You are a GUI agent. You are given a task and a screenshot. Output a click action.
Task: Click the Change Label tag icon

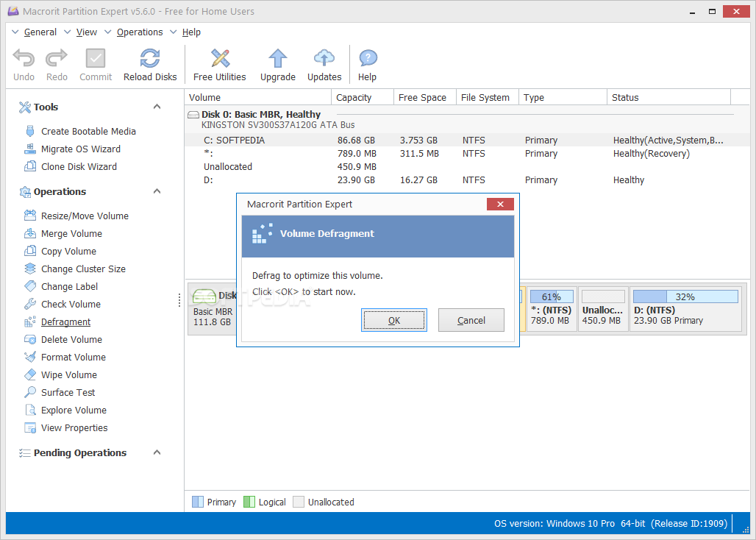pos(30,286)
